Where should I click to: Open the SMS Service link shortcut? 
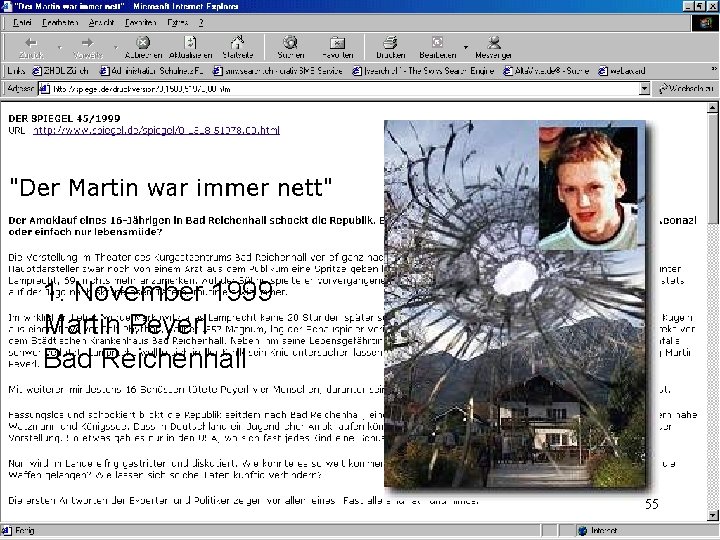point(277,71)
